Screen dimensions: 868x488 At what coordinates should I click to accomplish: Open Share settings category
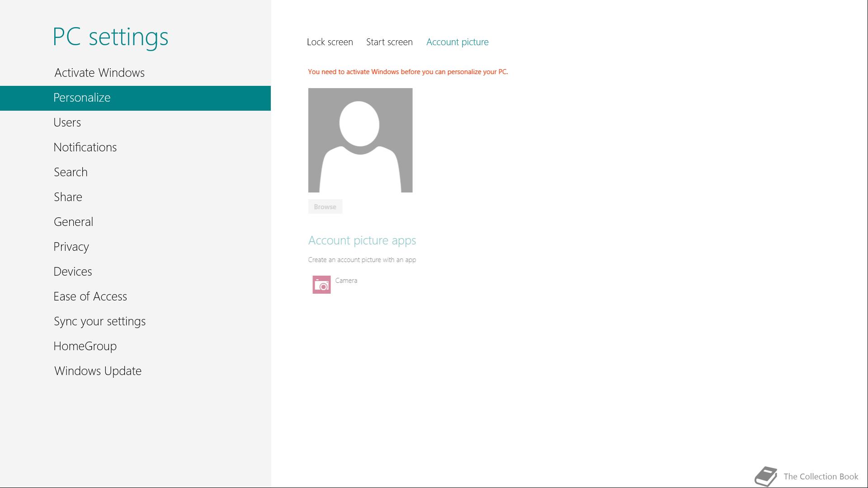point(135,197)
